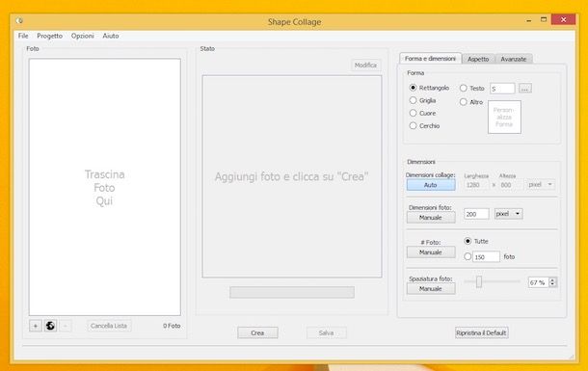
Task: Open the photo size pixel unit dropdown
Action: [x=509, y=214]
